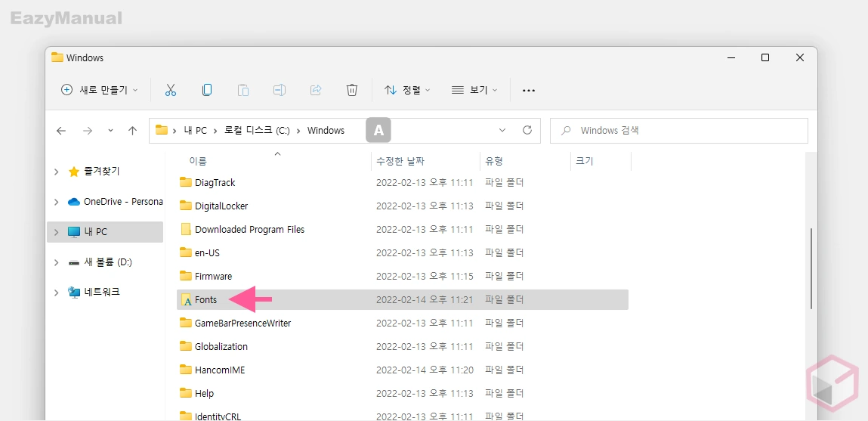868x421 pixels.
Task: Expand the 네트워크 tree node
Action: 56,292
